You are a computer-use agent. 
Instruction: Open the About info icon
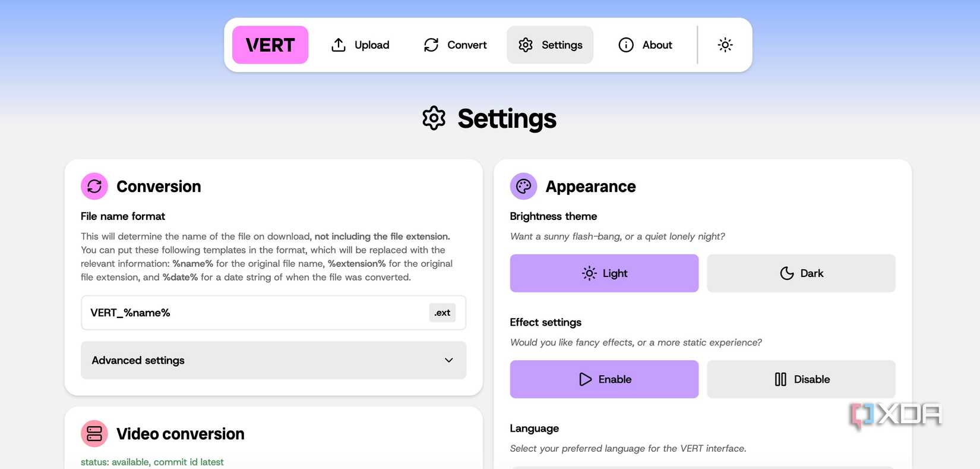625,45
